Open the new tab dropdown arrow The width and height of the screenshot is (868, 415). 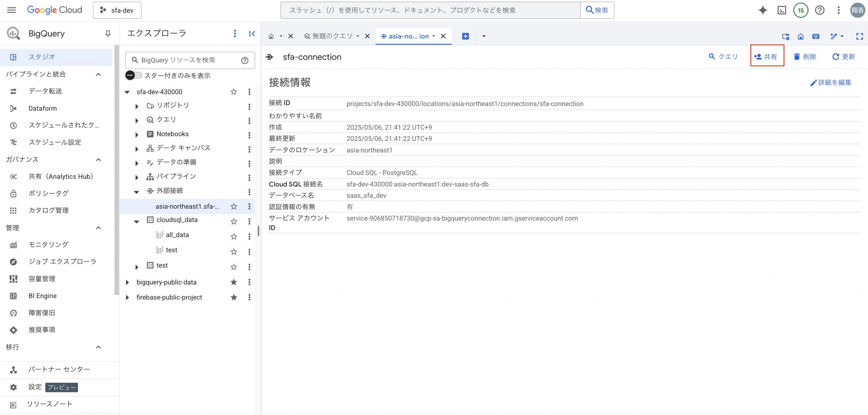484,36
